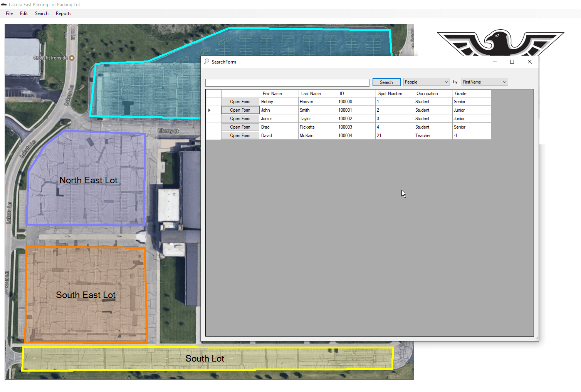Viewport: 581px width, 392px height.
Task: Open Form for Brad Ricketts
Action: pos(240,127)
